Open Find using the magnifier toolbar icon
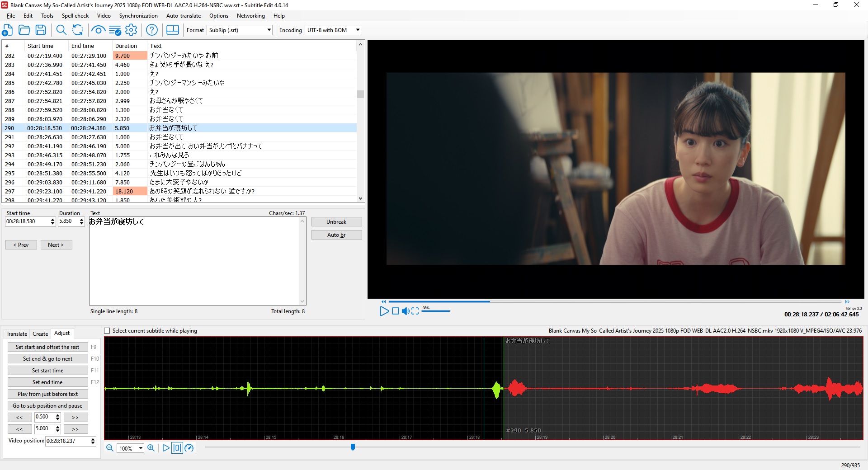Image resolution: width=868 pixels, height=470 pixels. (61, 30)
